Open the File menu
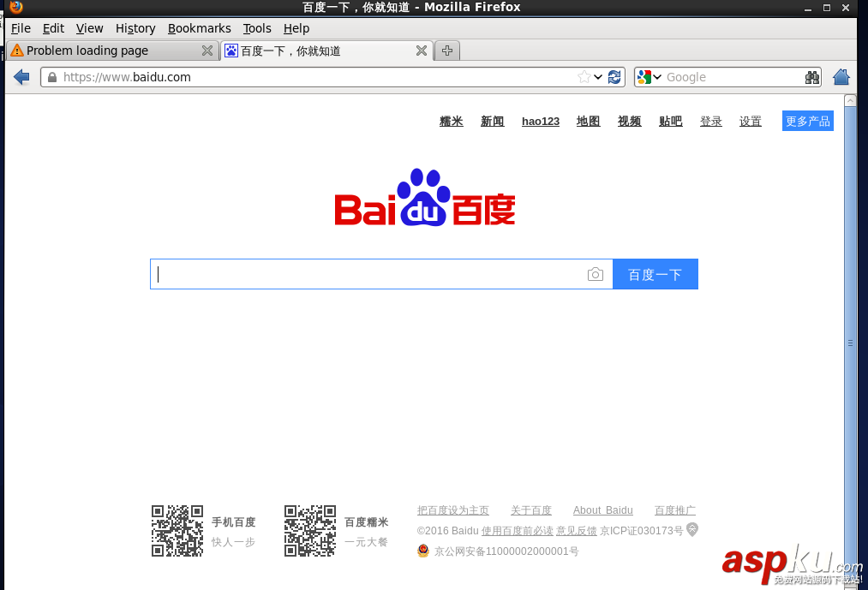868x590 pixels. 21,28
